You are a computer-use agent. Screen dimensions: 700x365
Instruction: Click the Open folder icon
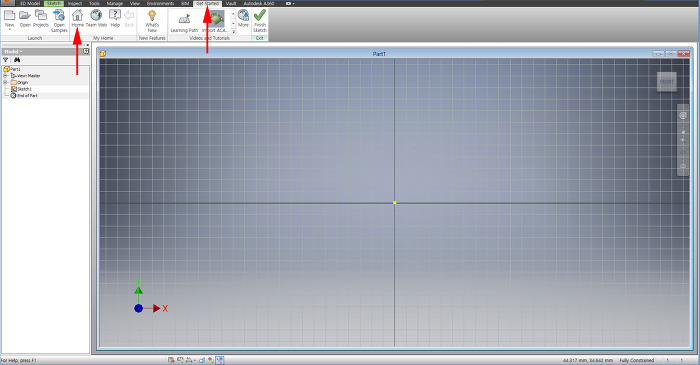25,15
